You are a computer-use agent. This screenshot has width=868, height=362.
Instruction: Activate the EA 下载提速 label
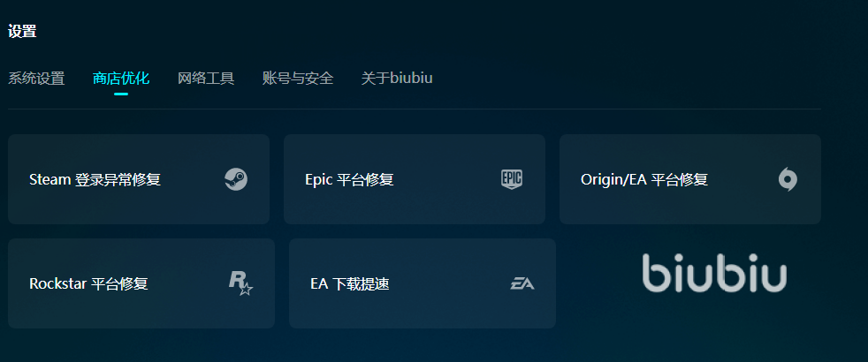tap(350, 284)
